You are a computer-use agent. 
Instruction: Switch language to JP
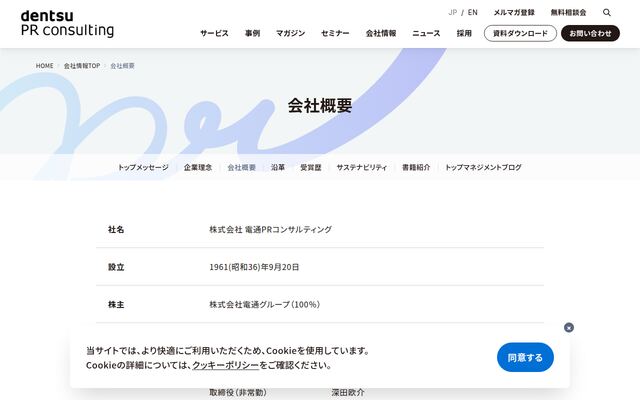(453, 13)
